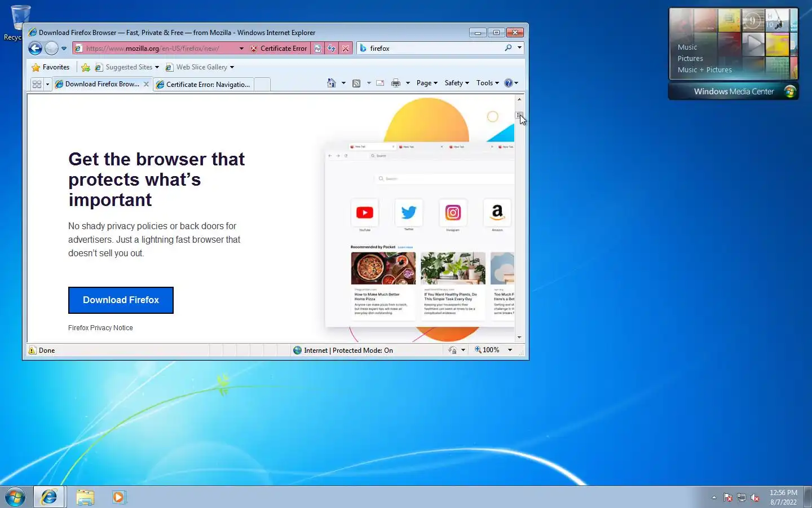Open Windows Media Player from taskbar
Screen dimensions: 812x508
click(119, 497)
